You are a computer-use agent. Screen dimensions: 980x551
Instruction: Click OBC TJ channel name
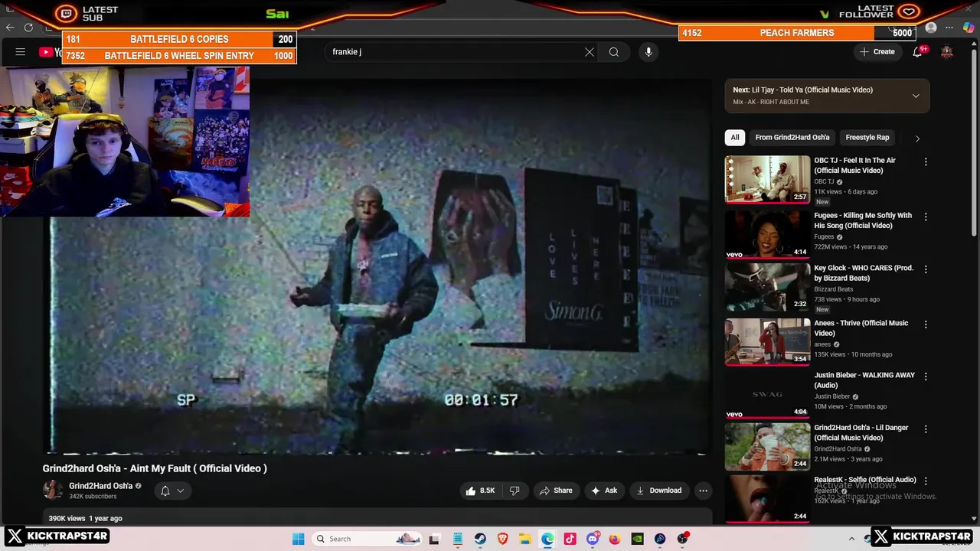(x=824, y=182)
